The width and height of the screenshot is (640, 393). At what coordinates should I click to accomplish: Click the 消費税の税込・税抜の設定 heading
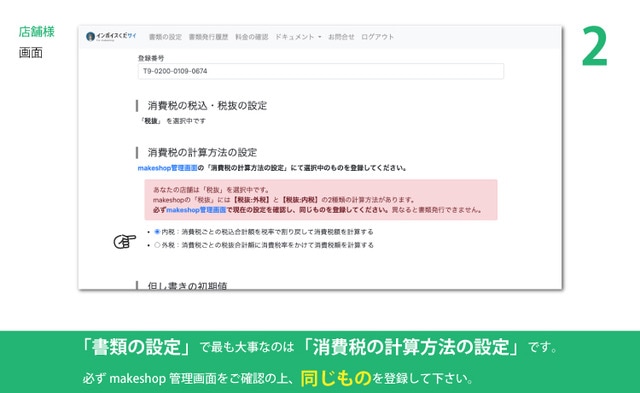[207, 106]
